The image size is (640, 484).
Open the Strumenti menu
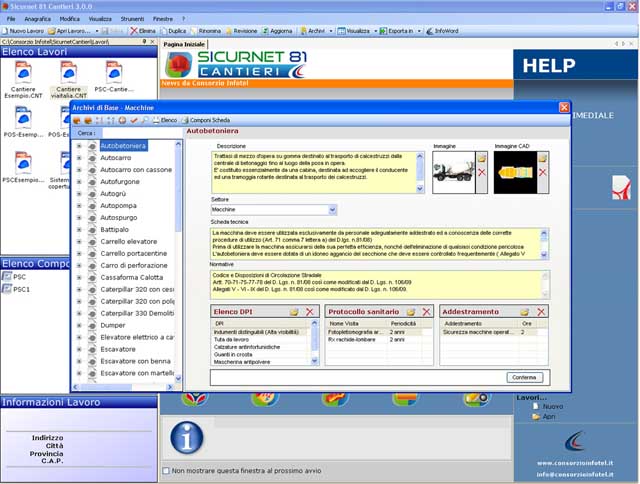click(x=132, y=19)
